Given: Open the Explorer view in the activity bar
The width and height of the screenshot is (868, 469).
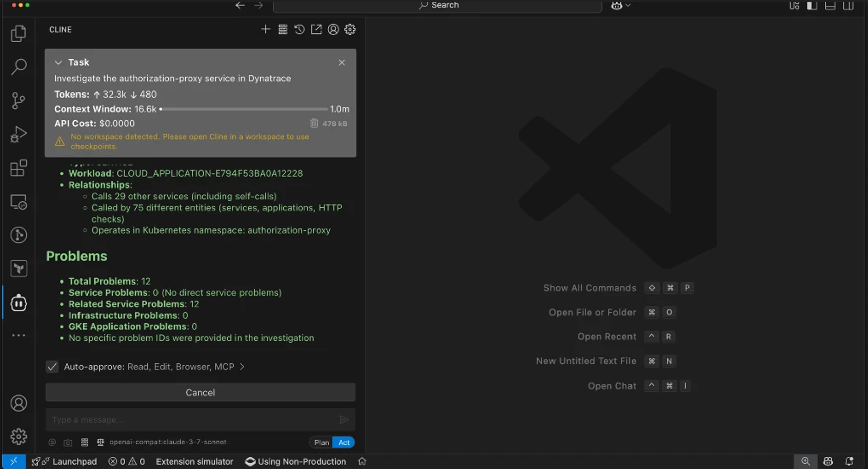Looking at the screenshot, I should (19, 33).
